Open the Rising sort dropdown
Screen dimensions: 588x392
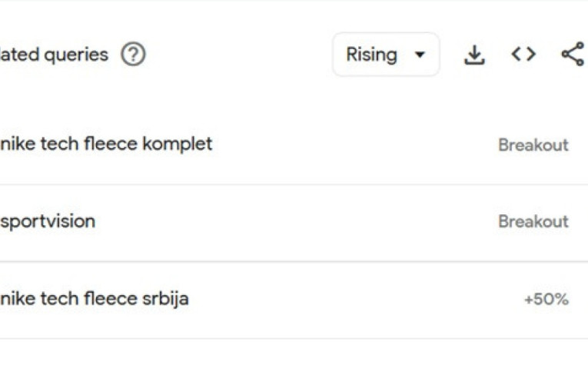pyautogui.click(x=386, y=55)
